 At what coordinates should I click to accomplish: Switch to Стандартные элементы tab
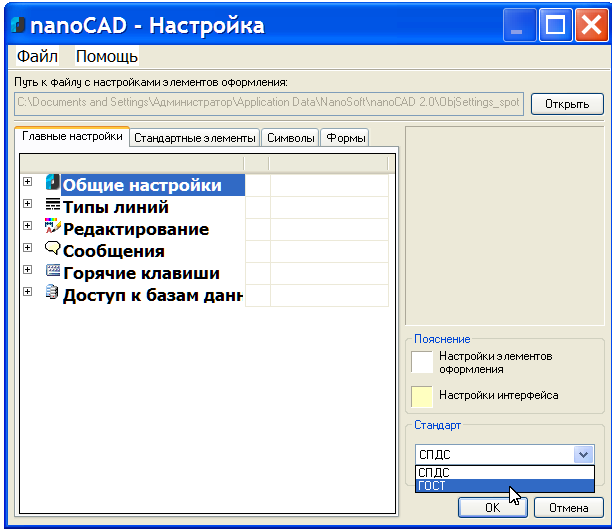(x=194, y=138)
